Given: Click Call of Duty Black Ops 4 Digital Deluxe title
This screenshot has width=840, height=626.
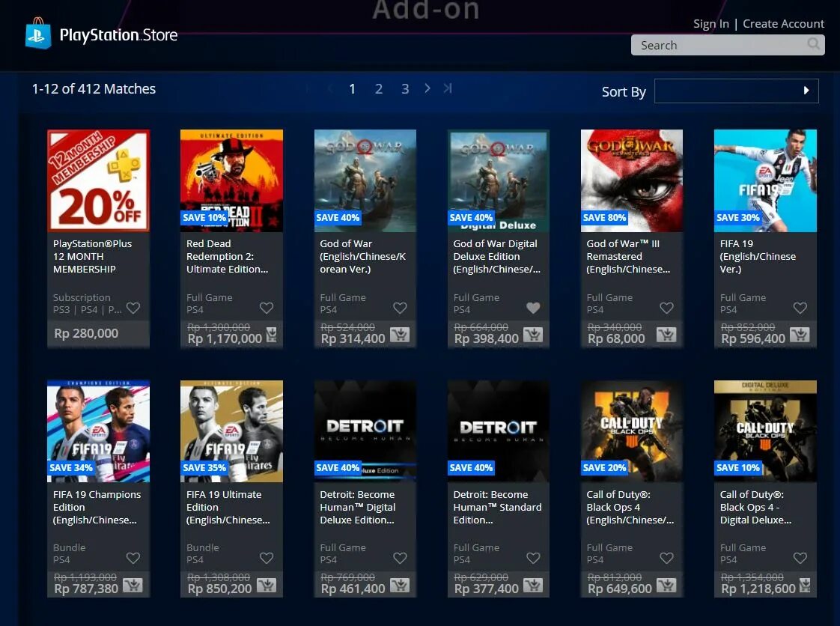Looking at the screenshot, I should [x=755, y=507].
